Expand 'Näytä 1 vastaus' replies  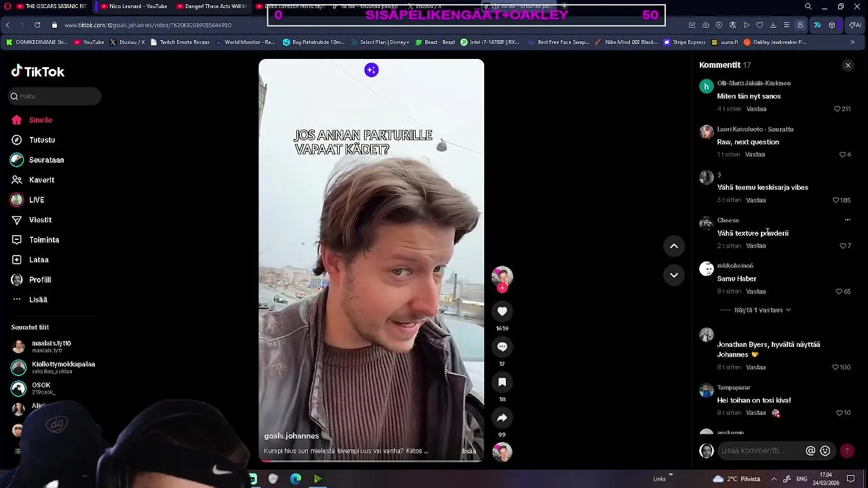[x=758, y=310]
